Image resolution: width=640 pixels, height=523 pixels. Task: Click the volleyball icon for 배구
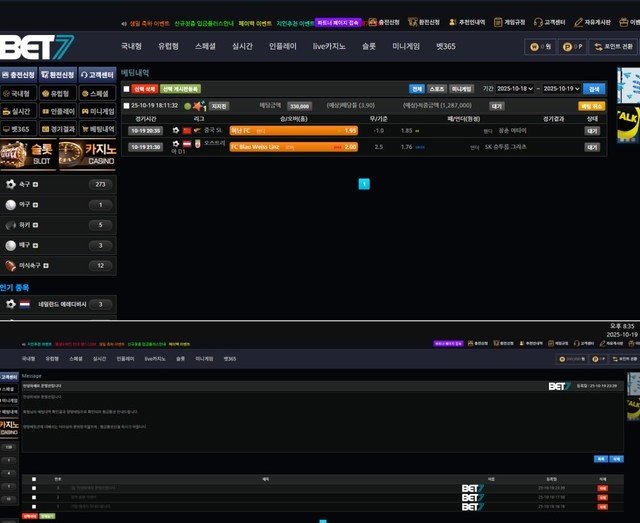[11, 245]
